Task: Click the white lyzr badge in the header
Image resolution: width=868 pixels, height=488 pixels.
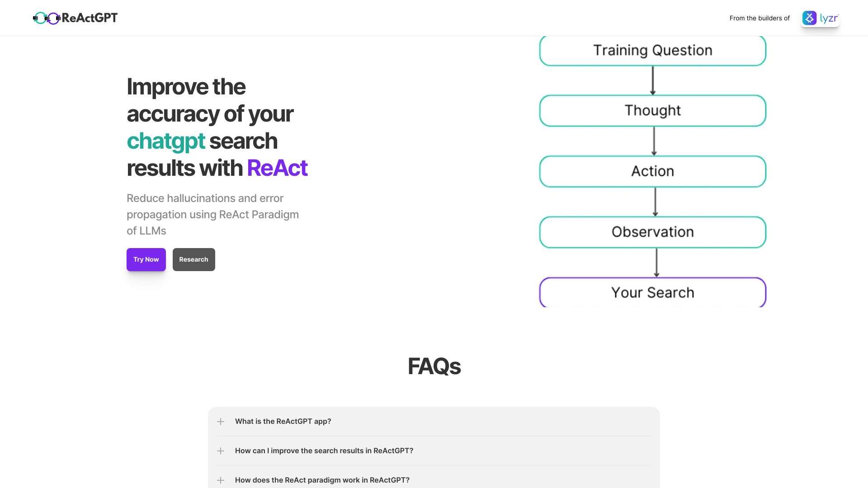Action: pos(820,18)
